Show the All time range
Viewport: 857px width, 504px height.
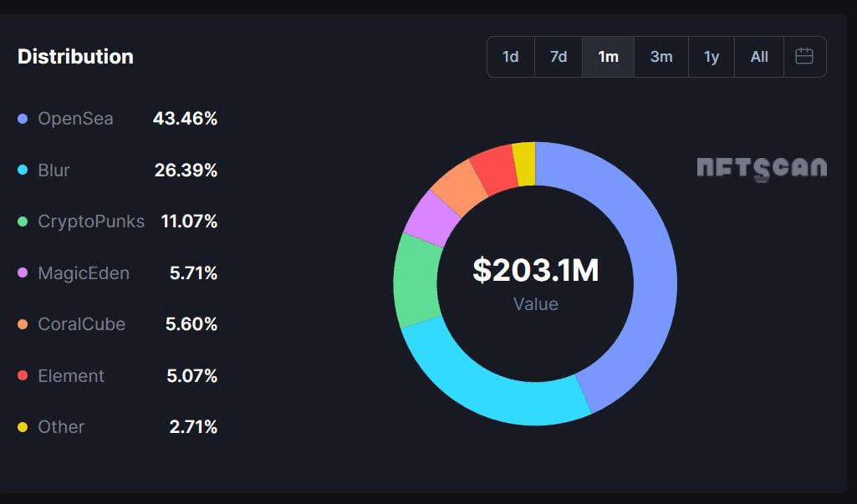[x=759, y=56]
